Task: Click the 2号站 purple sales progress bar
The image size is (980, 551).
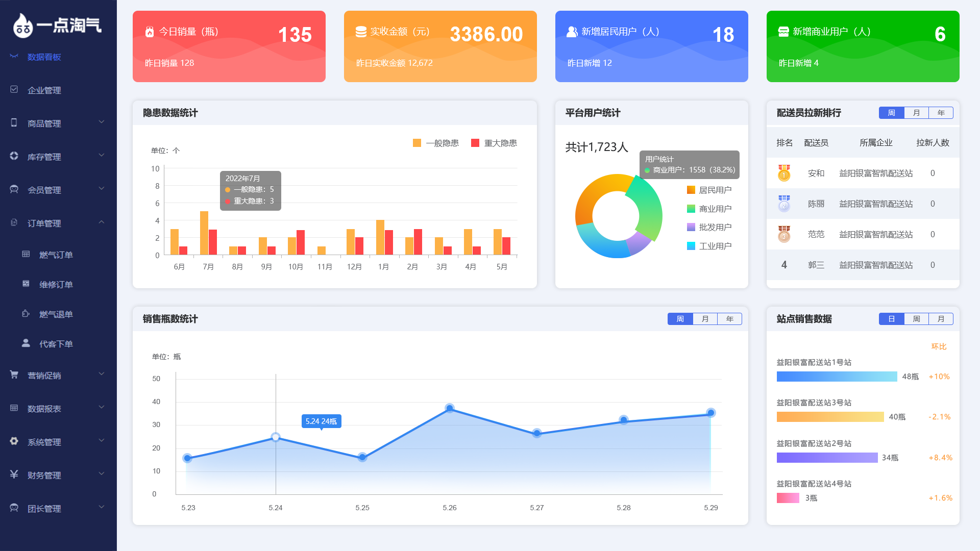Action: point(827,458)
